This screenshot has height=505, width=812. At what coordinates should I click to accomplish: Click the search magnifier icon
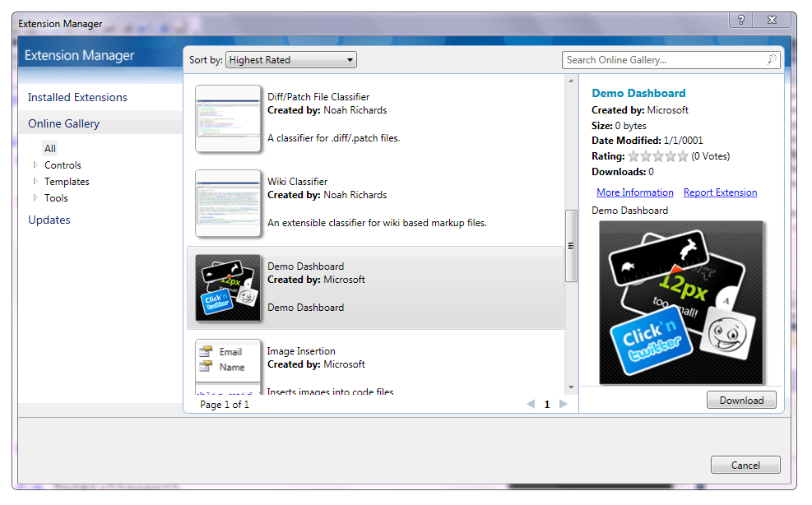pyautogui.click(x=772, y=60)
